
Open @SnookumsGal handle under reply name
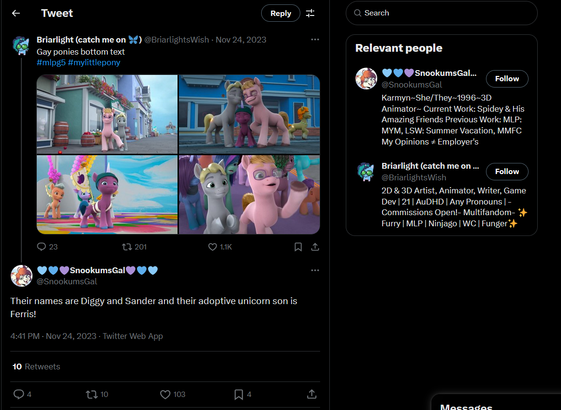pos(67,282)
